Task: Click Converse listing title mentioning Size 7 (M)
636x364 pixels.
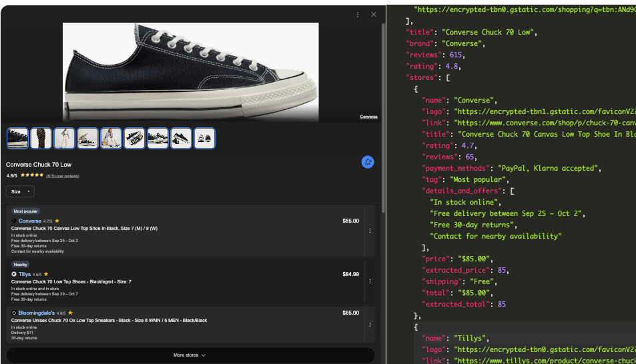Action: (x=84, y=228)
